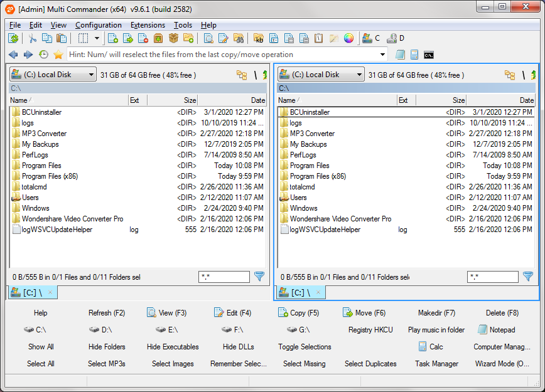Viewport: 545px width, 392px height.
Task: Open the Help menu
Action: (208, 25)
